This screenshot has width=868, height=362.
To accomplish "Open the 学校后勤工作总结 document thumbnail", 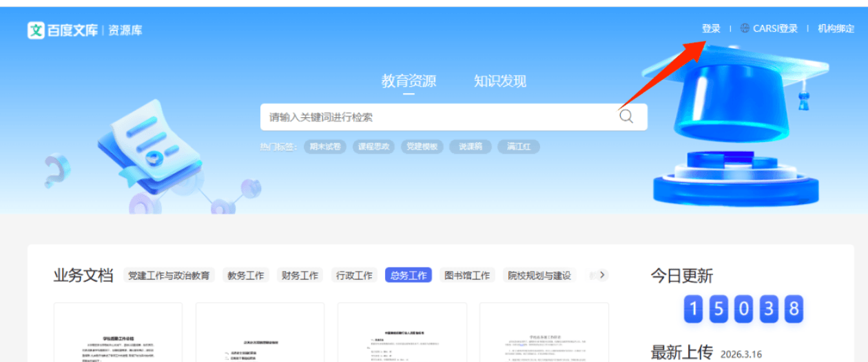I will 118,332.
